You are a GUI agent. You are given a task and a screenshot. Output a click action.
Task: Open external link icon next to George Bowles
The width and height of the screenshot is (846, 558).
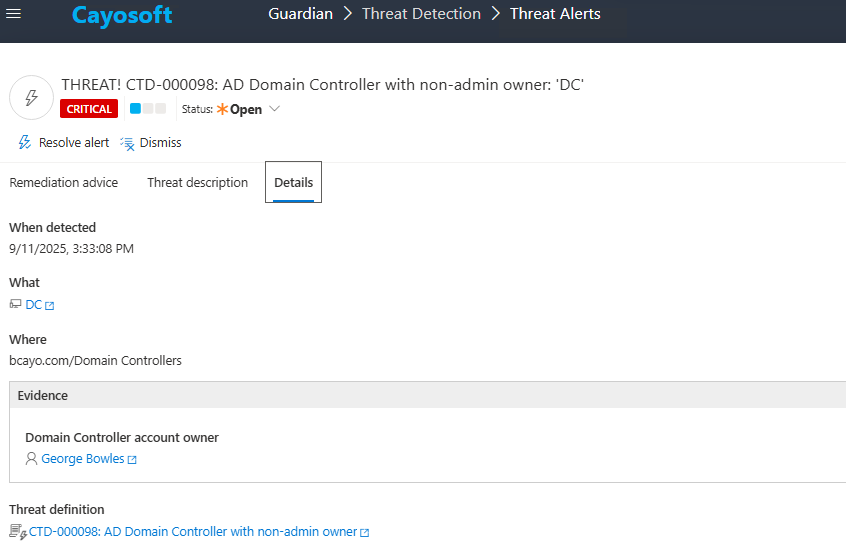pyautogui.click(x=132, y=460)
